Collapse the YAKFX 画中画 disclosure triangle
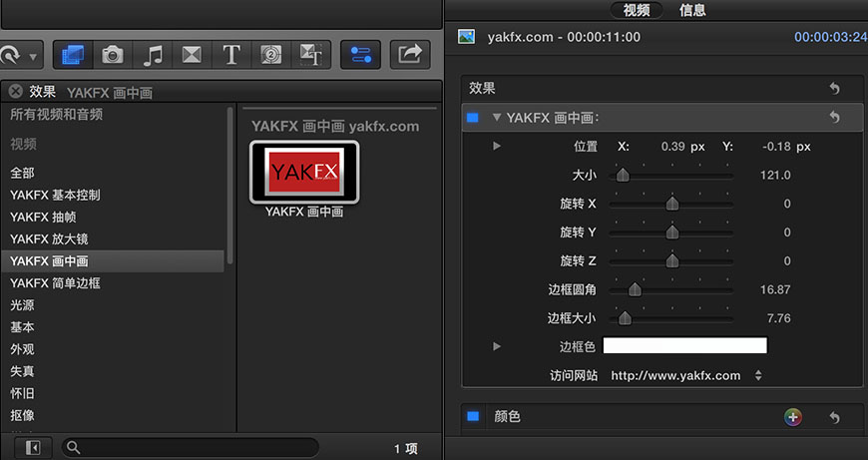Screen dimensions: 868x460 [497, 118]
